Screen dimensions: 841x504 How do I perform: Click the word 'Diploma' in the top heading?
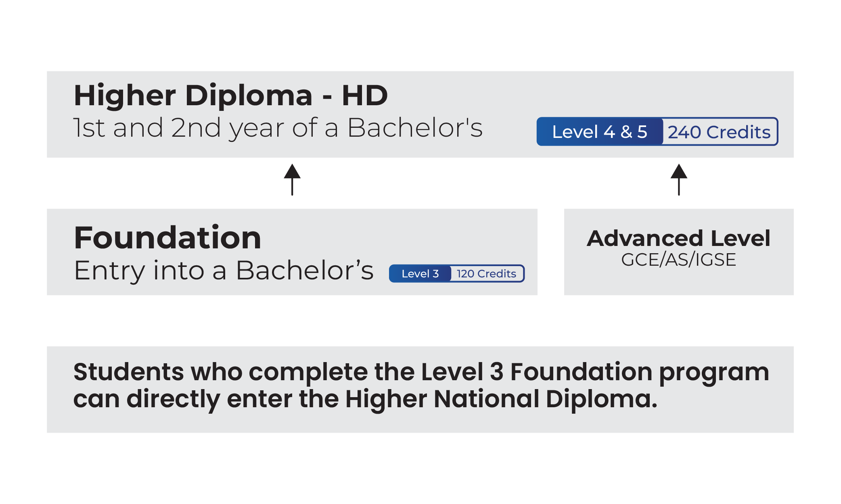[249, 96]
